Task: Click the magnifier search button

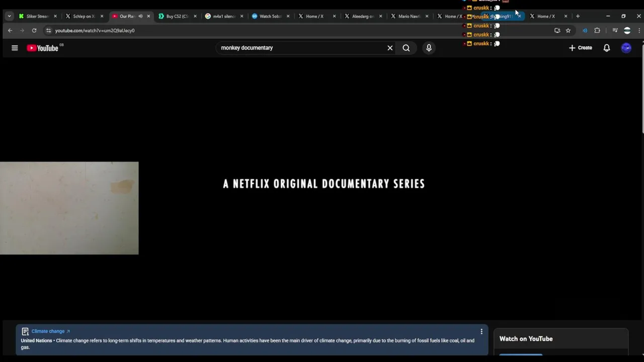Action: tap(406, 48)
